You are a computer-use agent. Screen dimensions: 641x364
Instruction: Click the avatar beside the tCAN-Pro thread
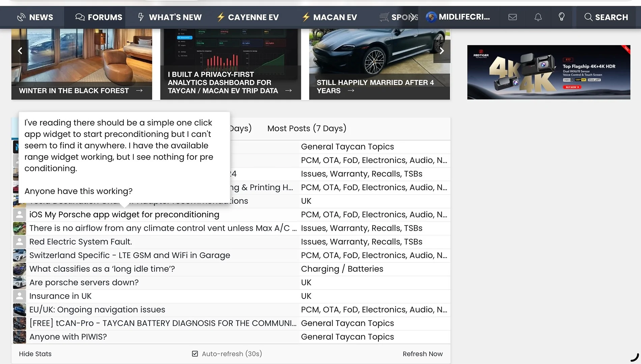(20, 323)
